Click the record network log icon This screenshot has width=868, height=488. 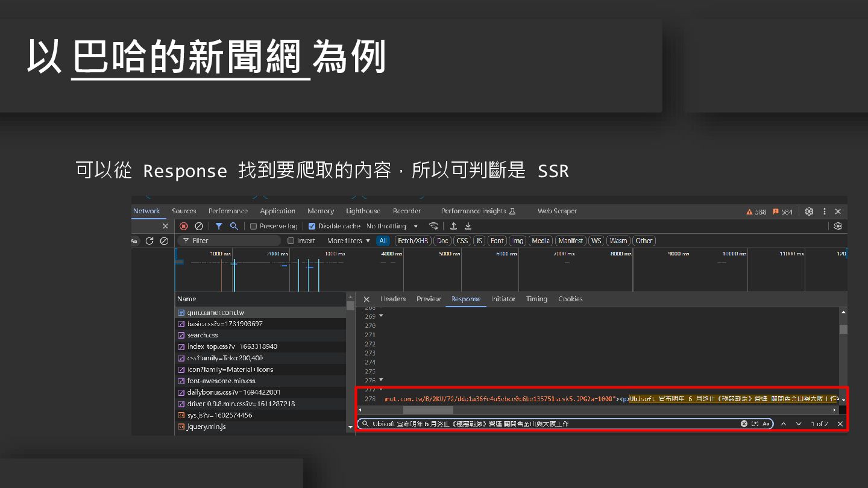pos(184,227)
